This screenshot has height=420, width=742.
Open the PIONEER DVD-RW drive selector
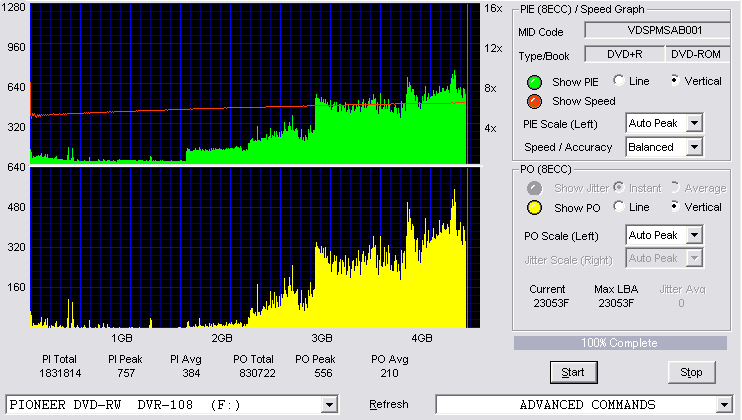[x=329, y=405]
